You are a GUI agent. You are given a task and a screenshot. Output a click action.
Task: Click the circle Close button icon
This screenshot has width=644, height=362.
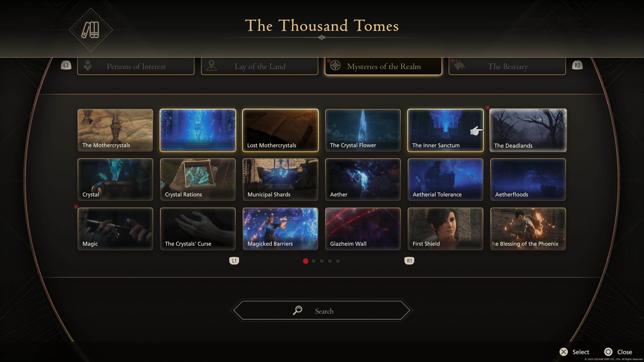608,352
